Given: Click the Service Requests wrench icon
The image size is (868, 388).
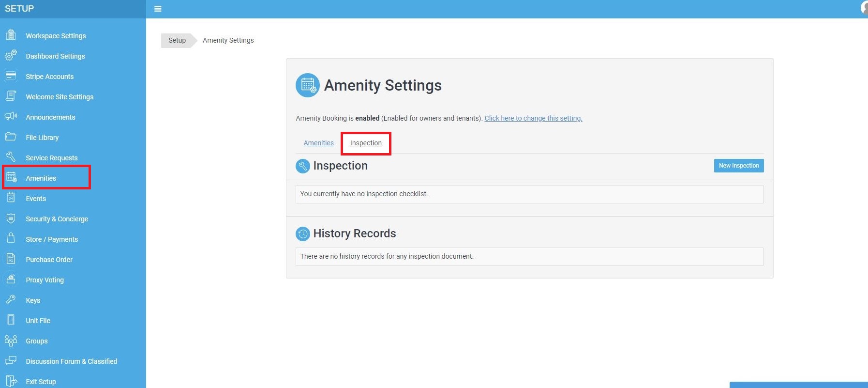Looking at the screenshot, I should (x=11, y=157).
